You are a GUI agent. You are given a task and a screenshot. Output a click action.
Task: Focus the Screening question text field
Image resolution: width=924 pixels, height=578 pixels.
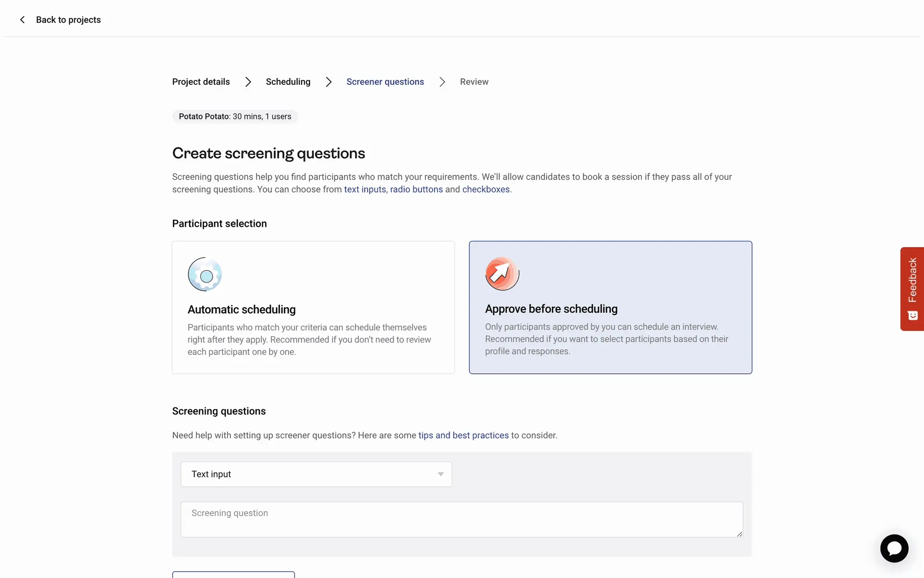click(461, 519)
